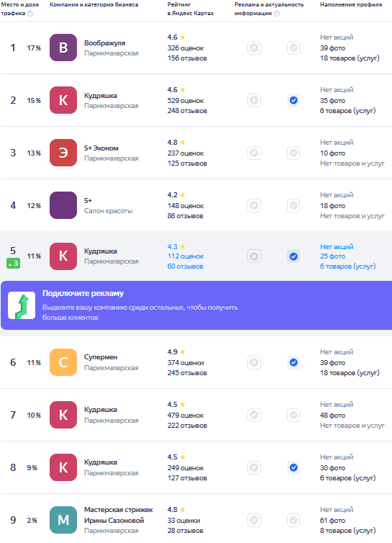Open the '112 оценок' link in highlighted row
The width and height of the screenshot is (392, 543).
[x=186, y=256]
